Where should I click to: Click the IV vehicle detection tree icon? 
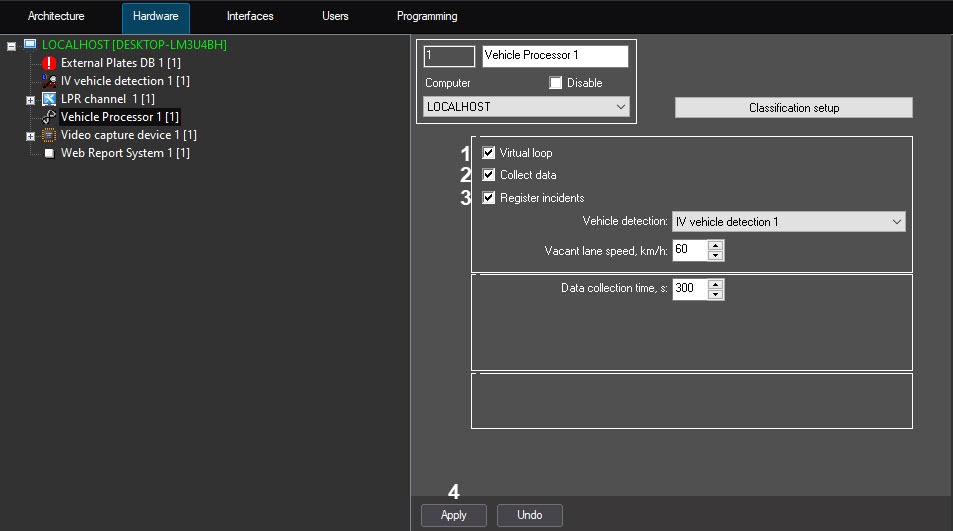[x=49, y=81]
